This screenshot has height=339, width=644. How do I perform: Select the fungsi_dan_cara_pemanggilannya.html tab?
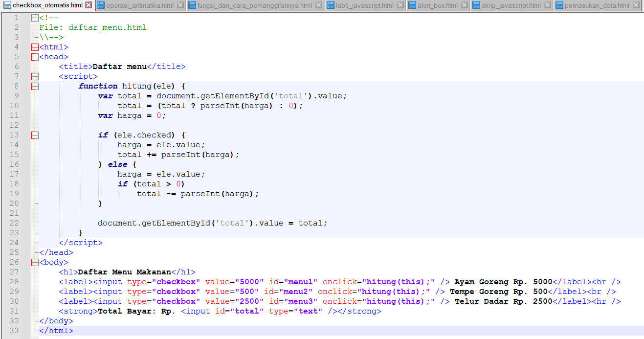(254, 5)
